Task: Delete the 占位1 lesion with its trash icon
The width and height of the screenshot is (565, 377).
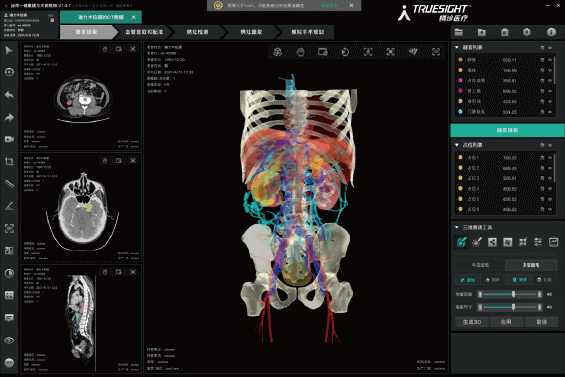Action: [542, 158]
